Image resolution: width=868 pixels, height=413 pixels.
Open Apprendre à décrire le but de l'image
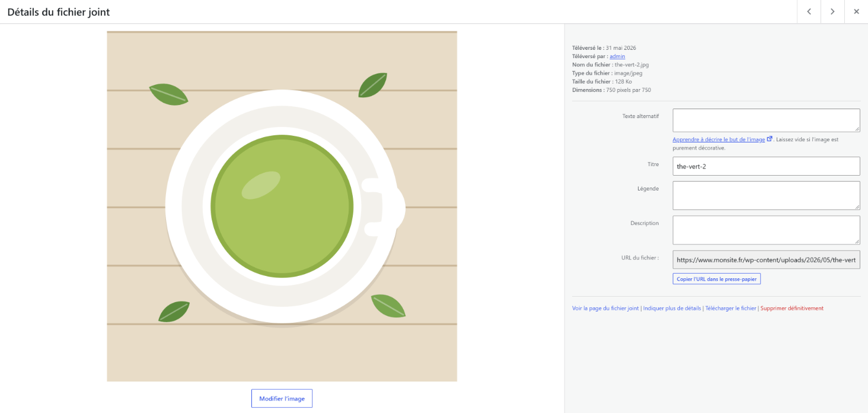[719, 139]
